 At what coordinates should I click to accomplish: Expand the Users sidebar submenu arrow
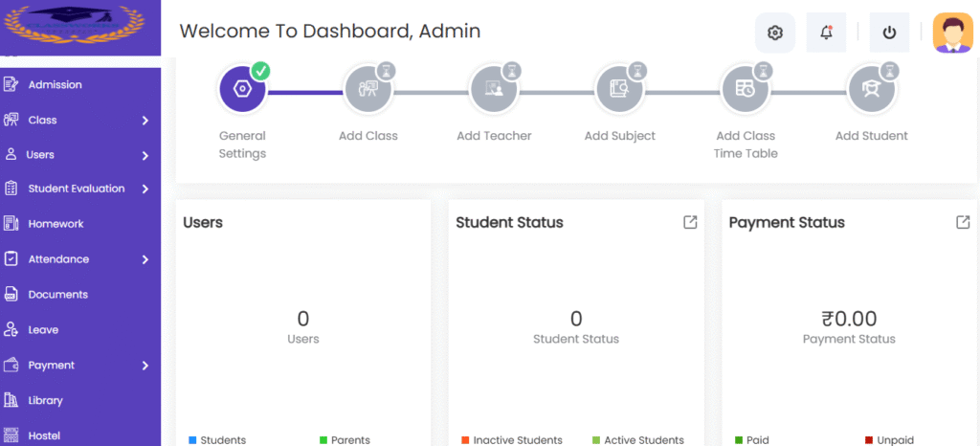[145, 156]
